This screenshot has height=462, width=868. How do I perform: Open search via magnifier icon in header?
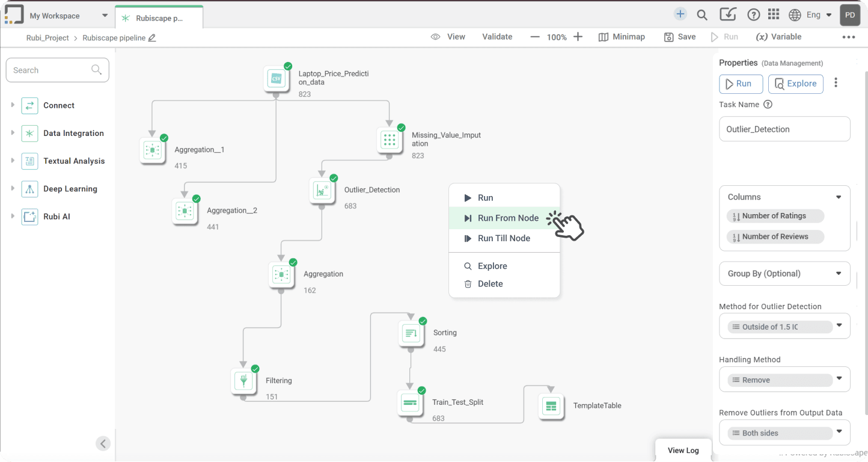[702, 15]
